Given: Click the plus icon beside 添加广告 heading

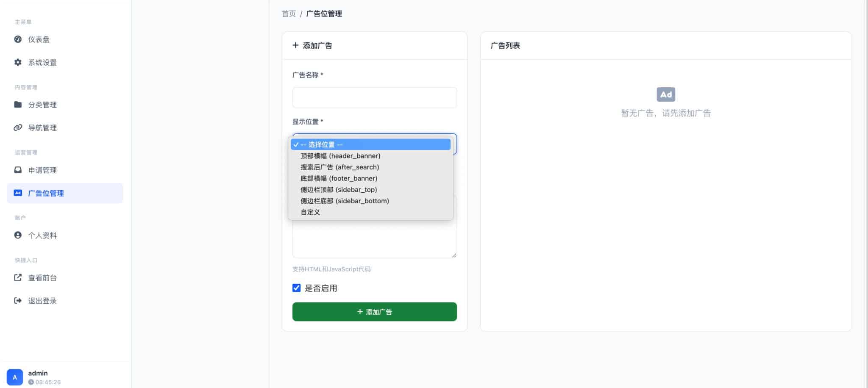Looking at the screenshot, I should tap(295, 45).
